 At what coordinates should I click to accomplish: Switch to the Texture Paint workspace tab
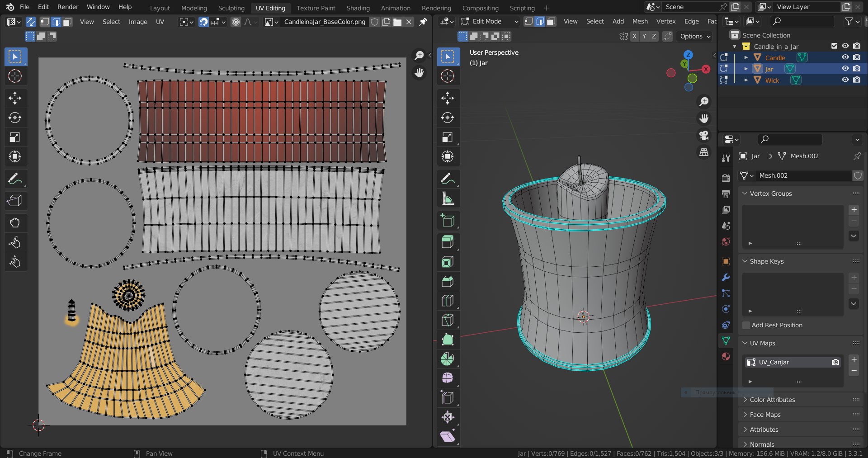point(316,8)
